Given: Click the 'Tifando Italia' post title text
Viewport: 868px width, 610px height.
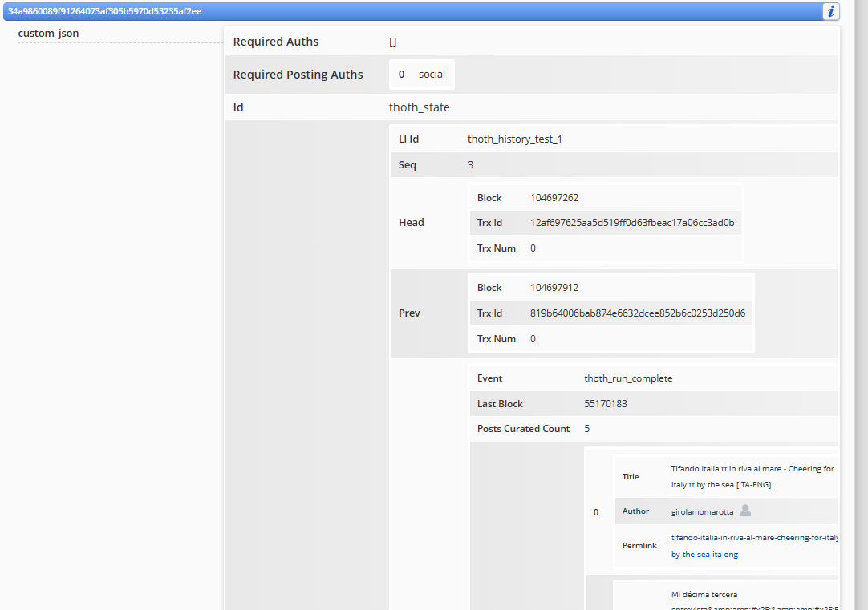Looking at the screenshot, I should (x=752, y=477).
